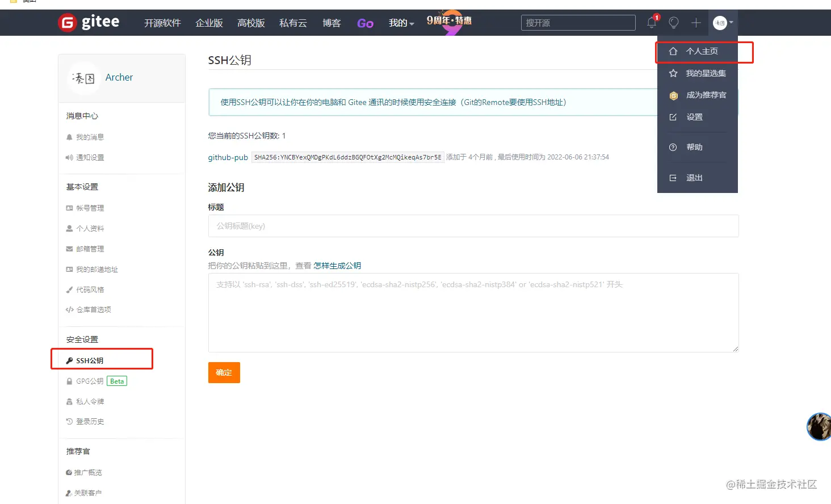The height and width of the screenshot is (504, 831).
Task: Select 设置 from the user menu
Action: coord(694,117)
